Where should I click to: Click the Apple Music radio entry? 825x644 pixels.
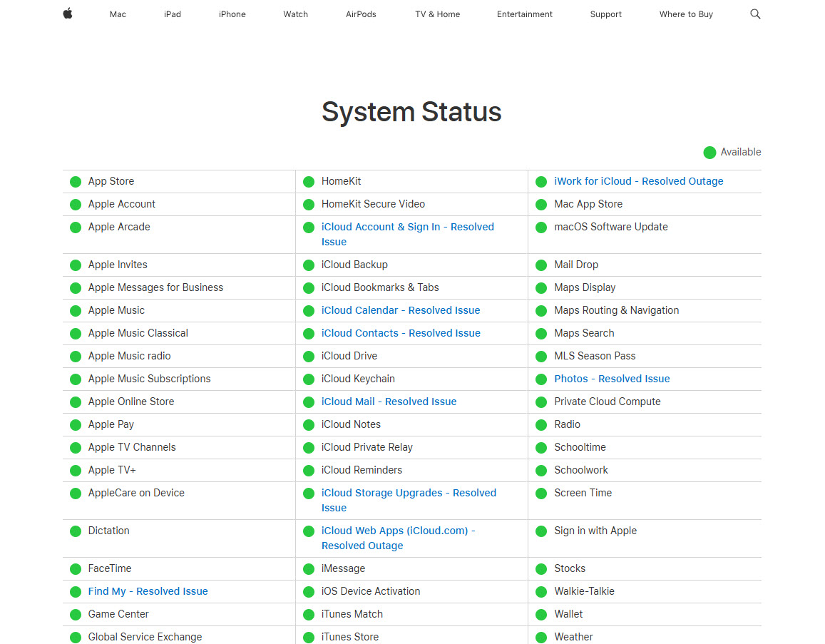[x=130, y=356]
